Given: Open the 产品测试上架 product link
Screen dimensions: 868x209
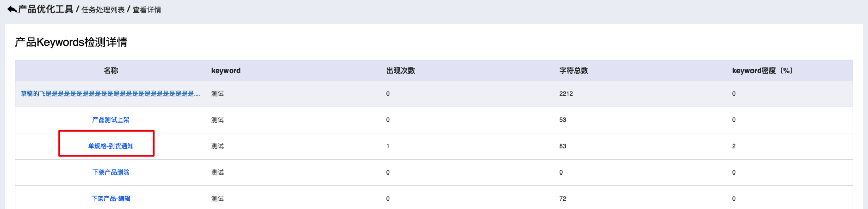Looking at the screenshot, I should pyautogui.click(x=111, y=120).
